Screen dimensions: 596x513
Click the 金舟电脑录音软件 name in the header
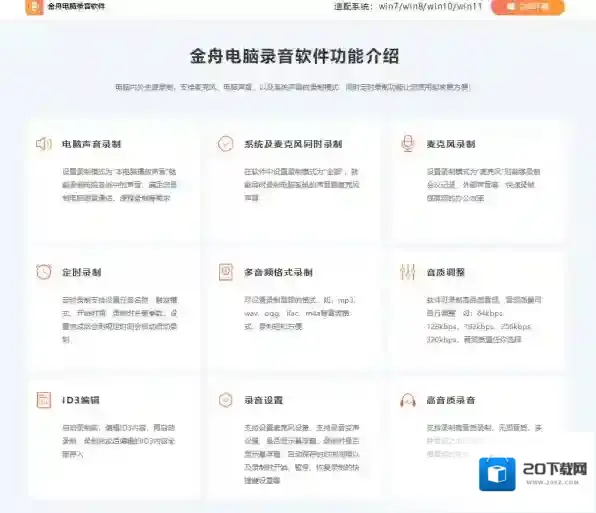click(x=76, y=6)
